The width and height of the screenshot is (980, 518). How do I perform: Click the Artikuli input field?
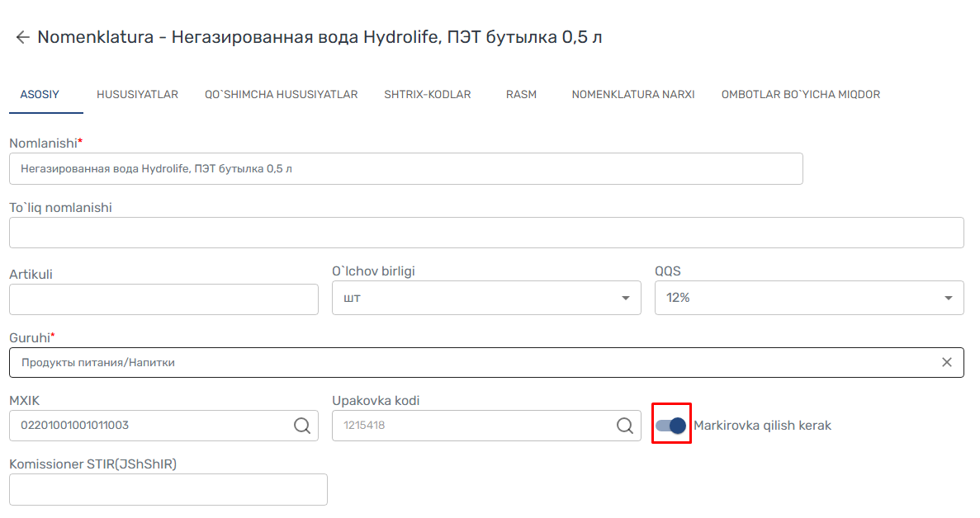(163, 299)
